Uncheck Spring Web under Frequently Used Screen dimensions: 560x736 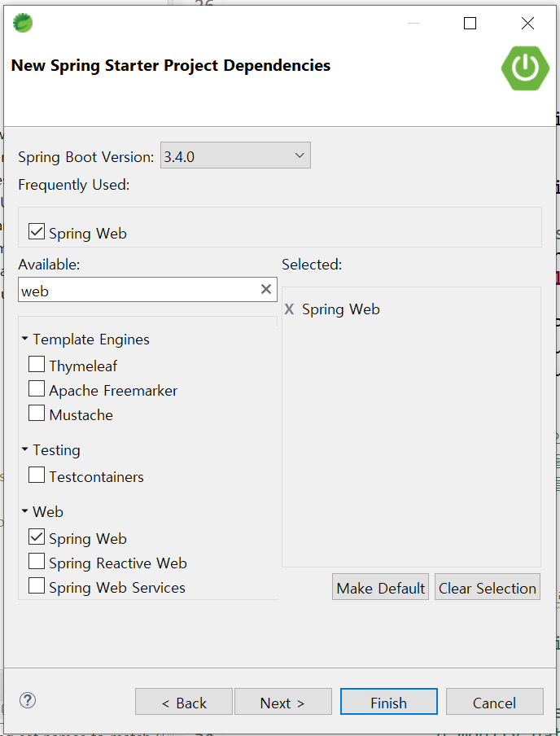click(37, 232)
